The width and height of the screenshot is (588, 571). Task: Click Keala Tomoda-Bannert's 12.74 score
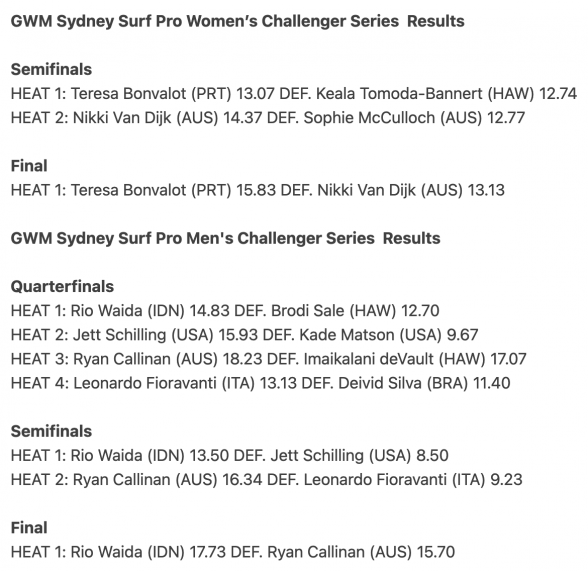558,94
